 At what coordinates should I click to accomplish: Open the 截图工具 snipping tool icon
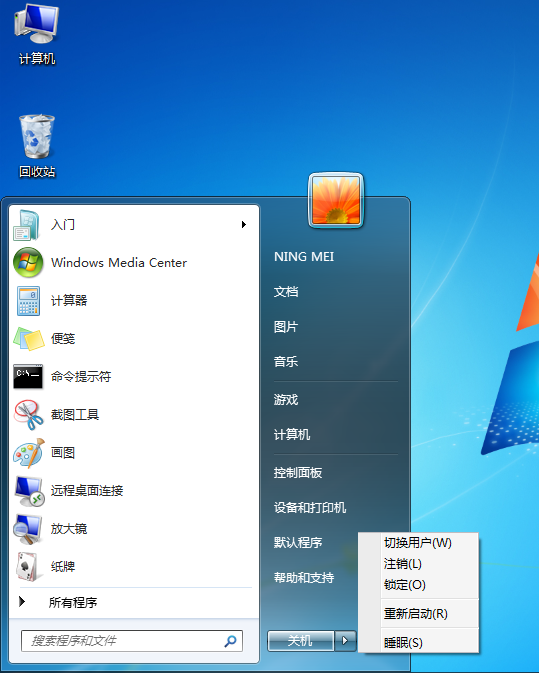pyautogui.click(x=28, y=415)
